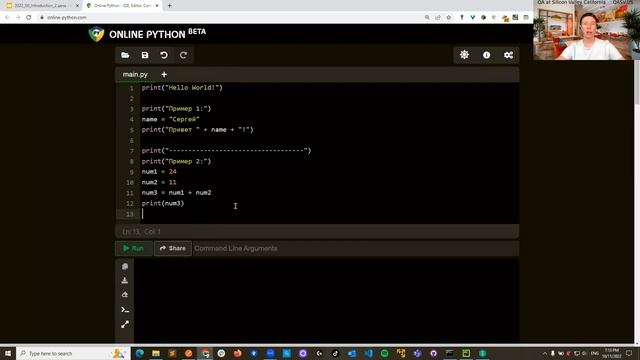
Task: Reload the browser page
Action: pos(29,18)
